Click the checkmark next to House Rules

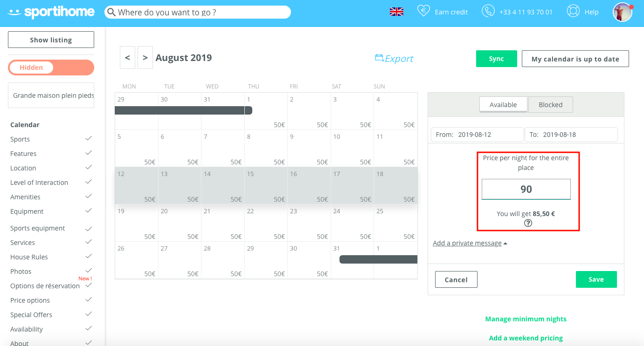tap(89, 256)
